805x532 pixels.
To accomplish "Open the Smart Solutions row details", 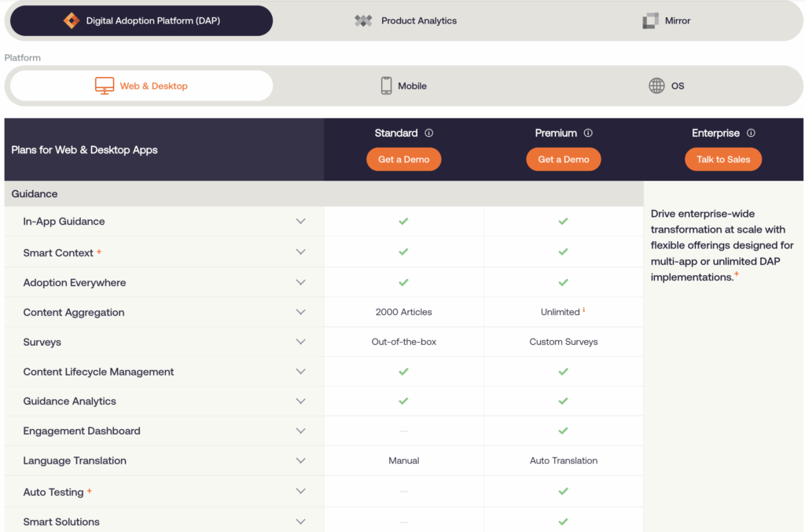I will pos(300,521).
